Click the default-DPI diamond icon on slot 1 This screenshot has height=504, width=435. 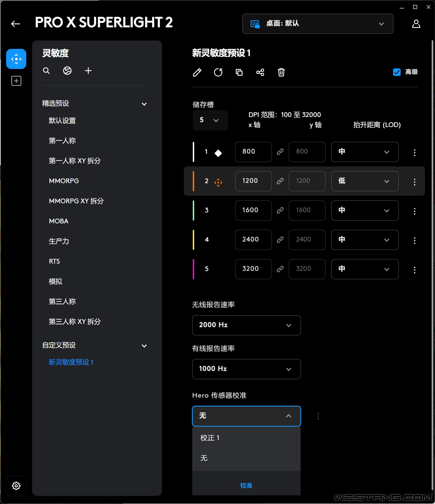tap(218, 153)
